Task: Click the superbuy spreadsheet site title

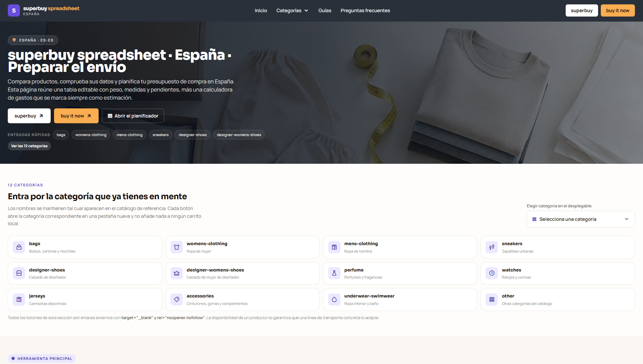Action: coord(51,8)
